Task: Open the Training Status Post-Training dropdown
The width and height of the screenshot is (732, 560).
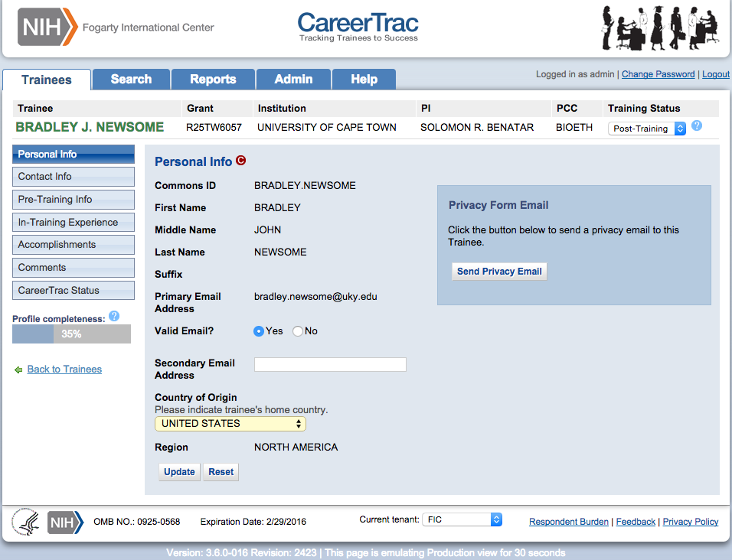Action: [x=646, y=129]
